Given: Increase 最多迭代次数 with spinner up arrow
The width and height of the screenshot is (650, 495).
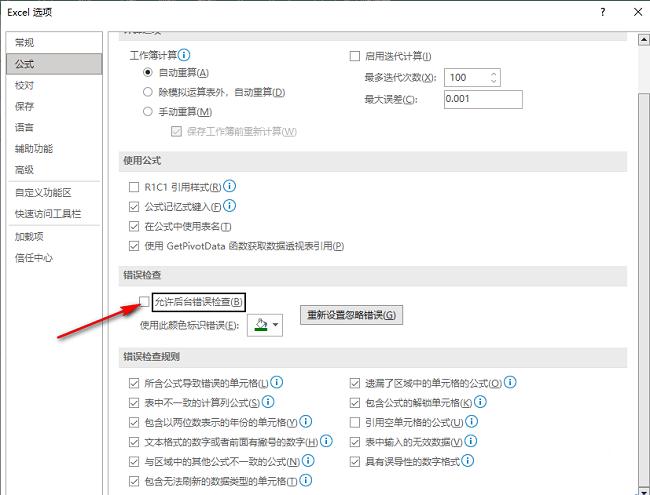Looking at the screenshot, I should 494,73.
